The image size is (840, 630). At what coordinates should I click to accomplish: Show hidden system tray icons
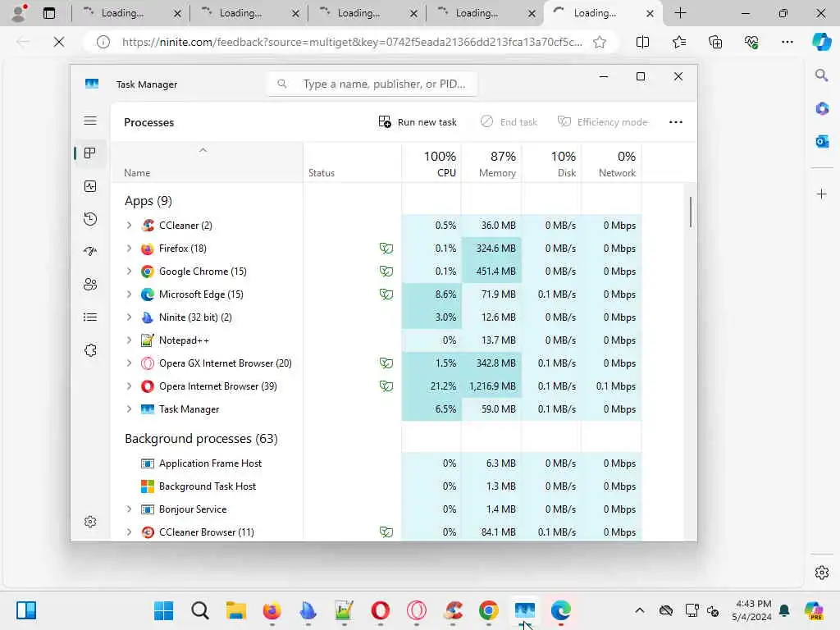tap(639, 610)
